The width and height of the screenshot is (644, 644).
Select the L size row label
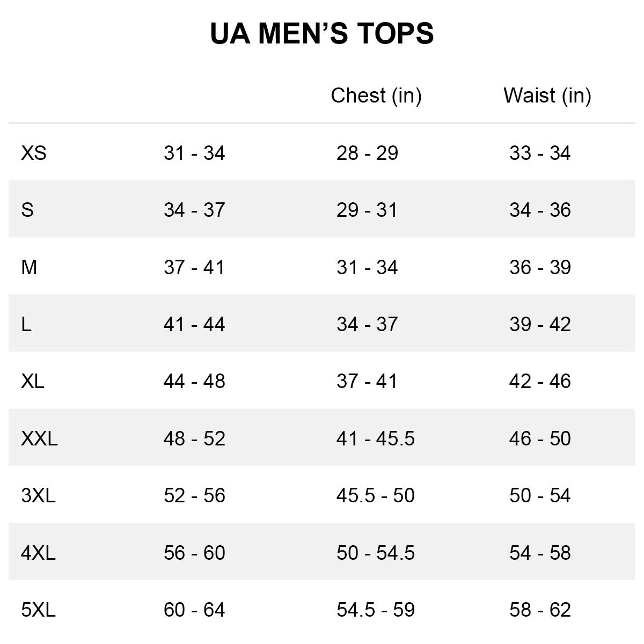(26, 324)
